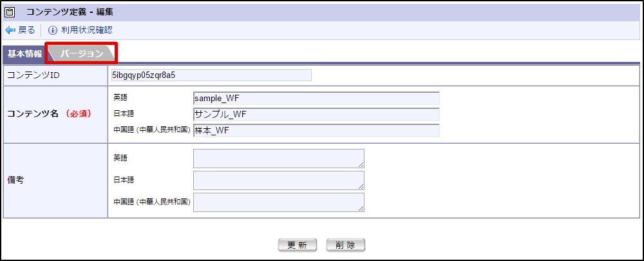The width and height of the screenshot is (644, 261).
Task: Click the blue back arrow icon
Action: point(10,30)
